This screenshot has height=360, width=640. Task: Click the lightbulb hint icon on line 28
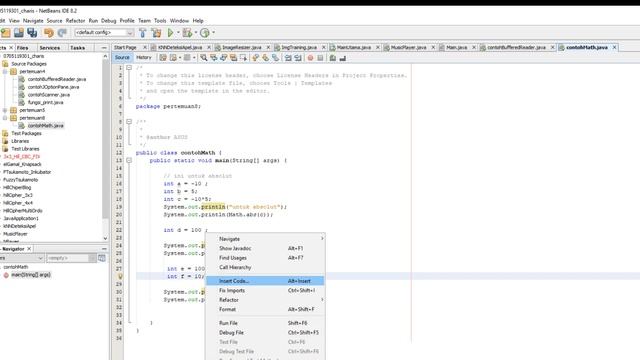120,276
